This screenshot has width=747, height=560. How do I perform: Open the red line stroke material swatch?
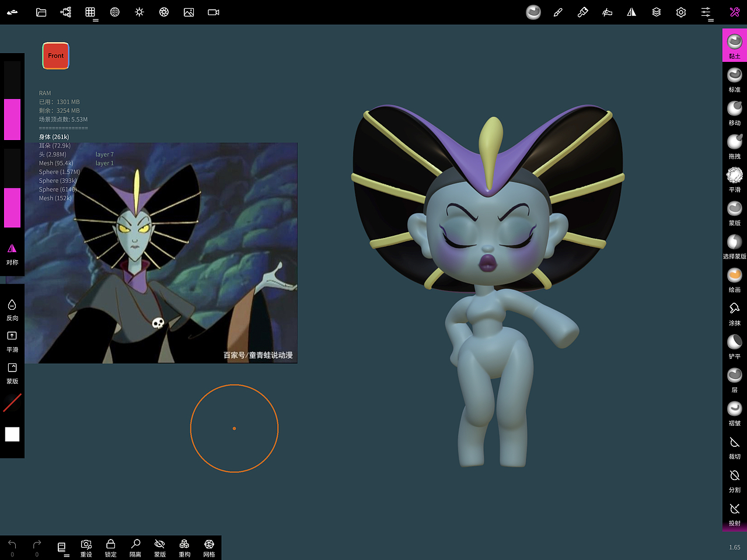point(12,403)
